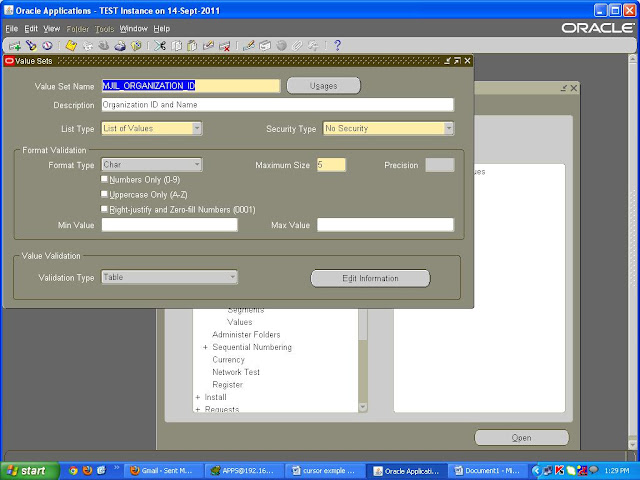Click the Attachments paperclip toolbar icon

(297, 46)
